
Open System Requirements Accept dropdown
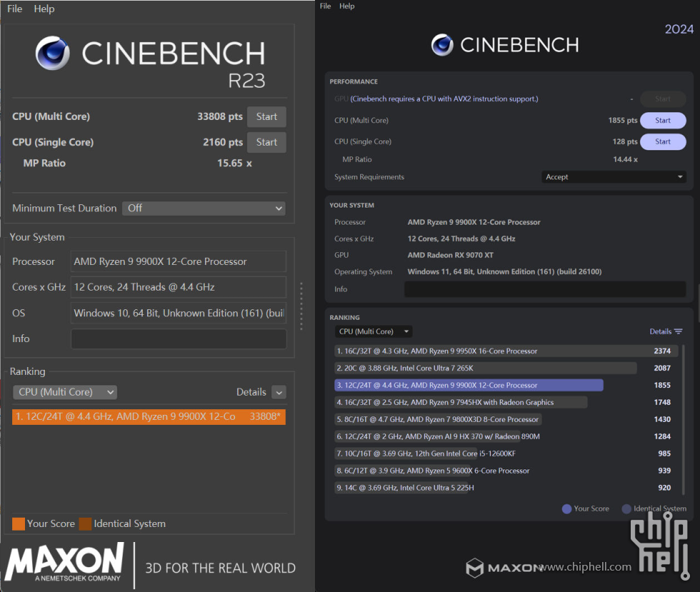point(614,177)
